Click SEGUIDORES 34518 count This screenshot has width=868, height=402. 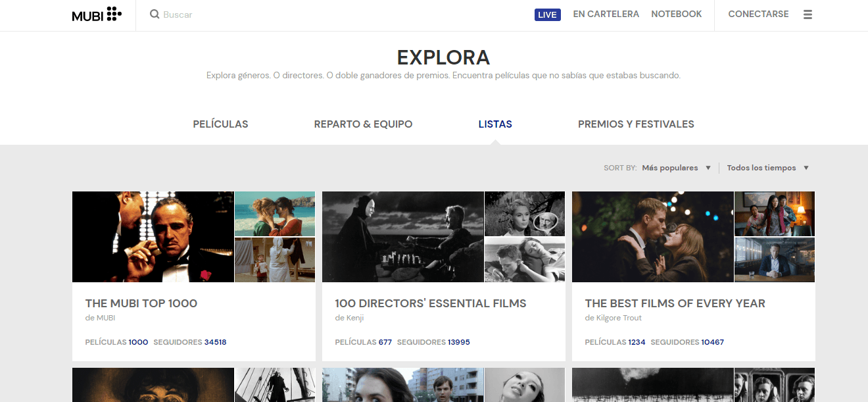point(190,342)
